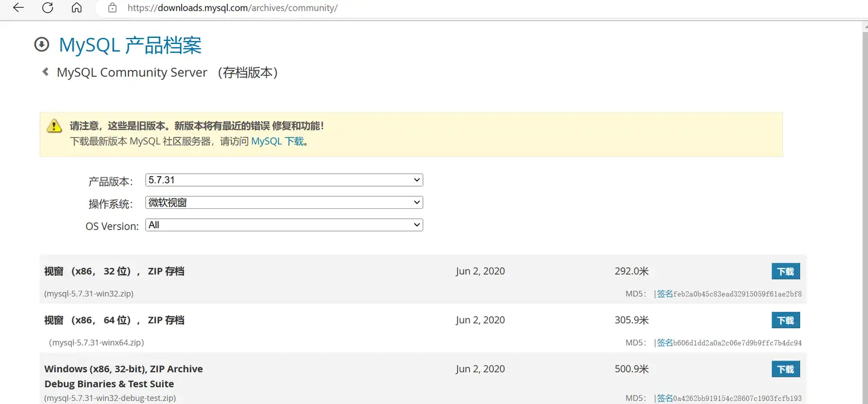Open the product version 5.7.31 dropdown
This screenshot has width=868, height=404.
(x=284, y=180)
